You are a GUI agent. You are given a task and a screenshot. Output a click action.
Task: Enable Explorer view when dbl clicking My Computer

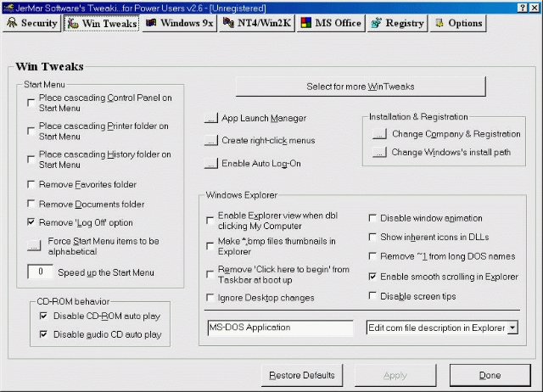pyautogui.click(x=210, y=221)
